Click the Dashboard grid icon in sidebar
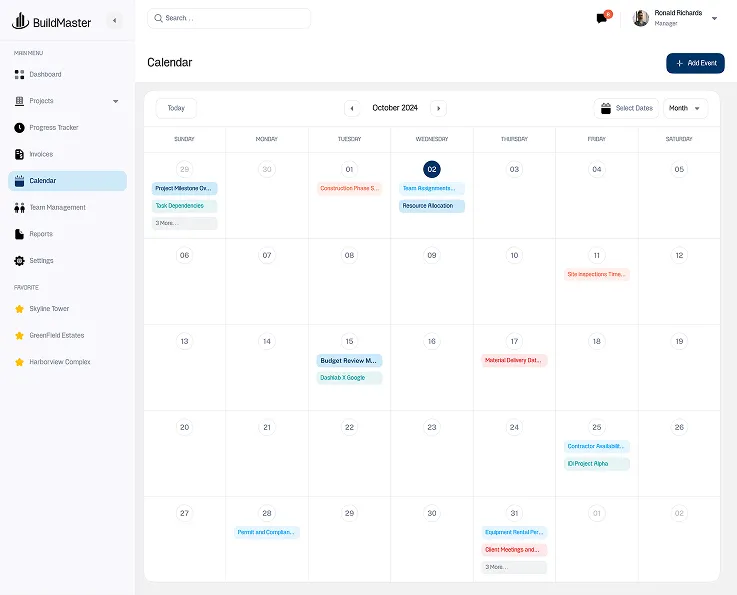The width and height of the screenshot is (737, 595). click(20, 75)
